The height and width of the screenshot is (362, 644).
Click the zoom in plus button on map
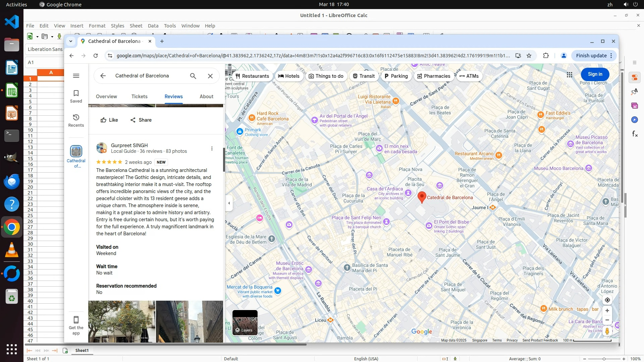coord(607,311)
